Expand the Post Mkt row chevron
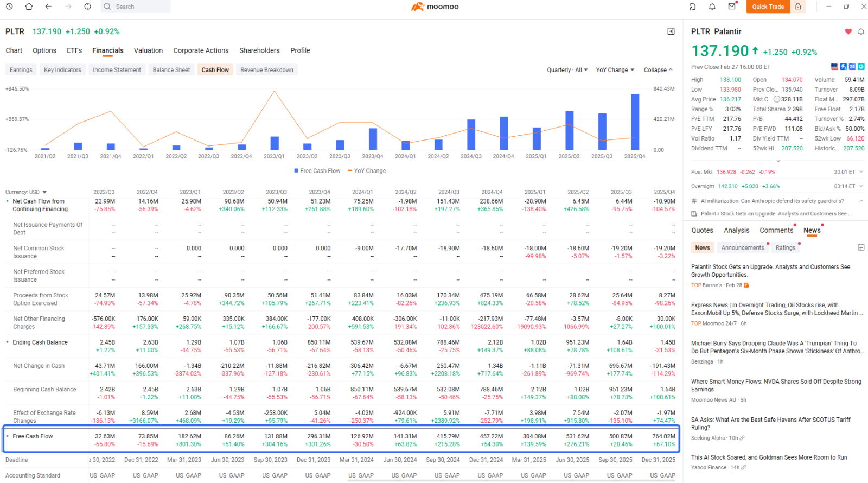The width and height of the screenshot is (868, 483). pos(861,172)
